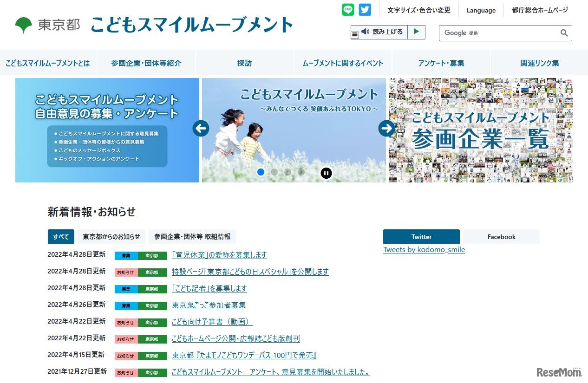Pause the image slideshow

point(327,173)
